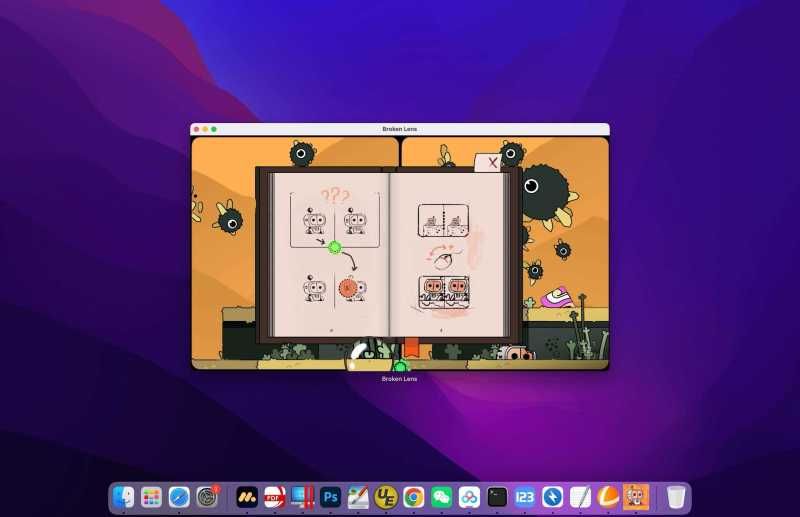Launch Terminal from the dock
The image size is (800, 517).
[497, 497]
